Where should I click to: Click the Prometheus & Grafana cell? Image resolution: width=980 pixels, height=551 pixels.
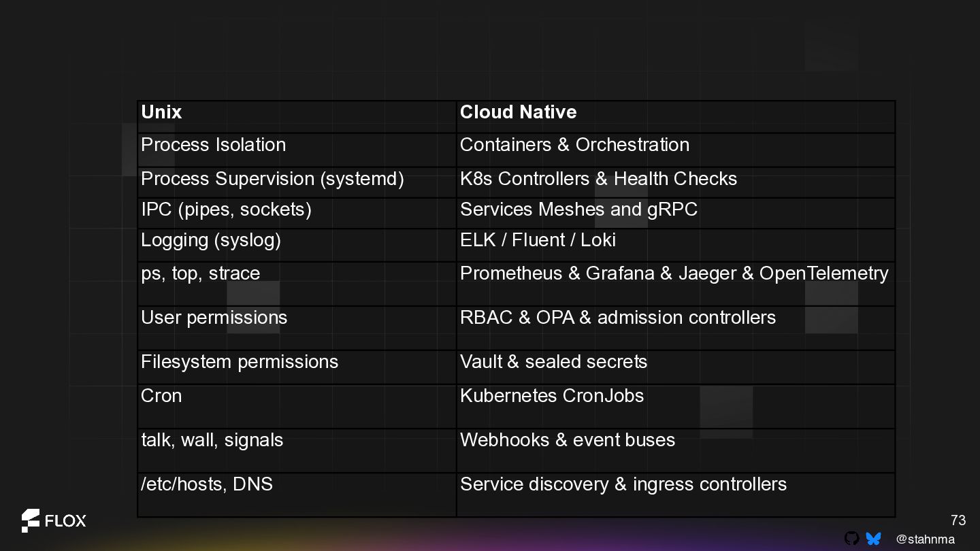click(x=676, y=284)
